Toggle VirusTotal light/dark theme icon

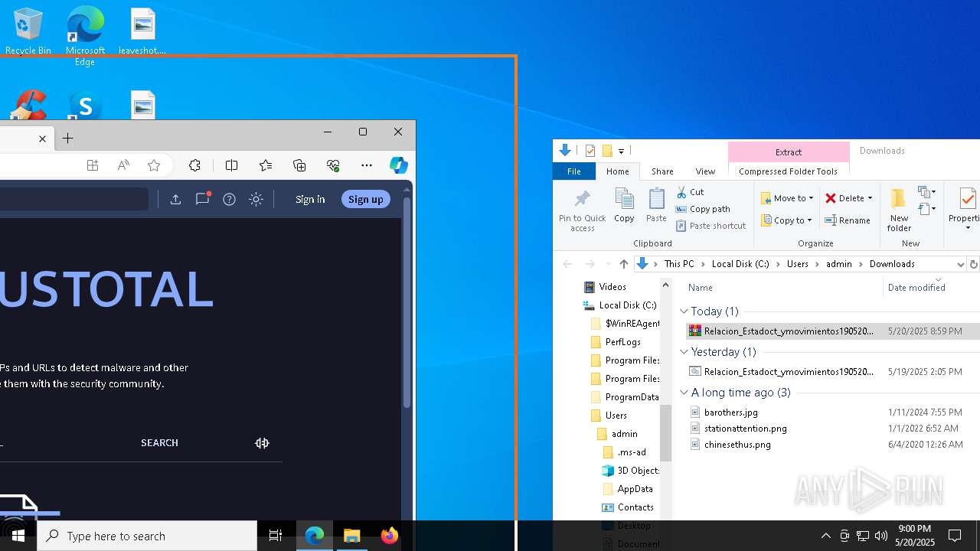(256, 199)
